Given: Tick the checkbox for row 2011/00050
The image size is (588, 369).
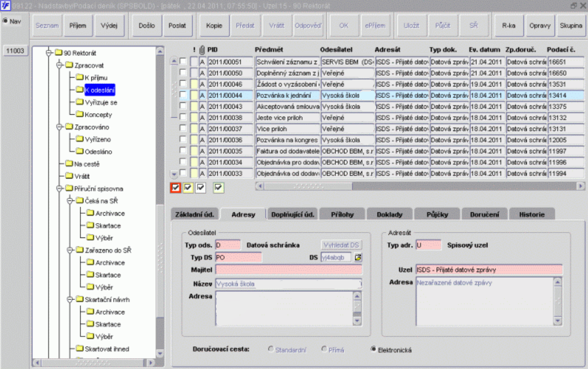Looking at the screenshot, I should [x=183, y=72].
